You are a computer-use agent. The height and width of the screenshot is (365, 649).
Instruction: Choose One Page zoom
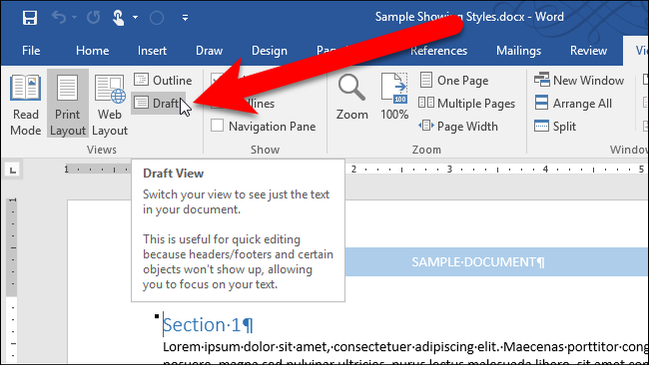[454, 80]
